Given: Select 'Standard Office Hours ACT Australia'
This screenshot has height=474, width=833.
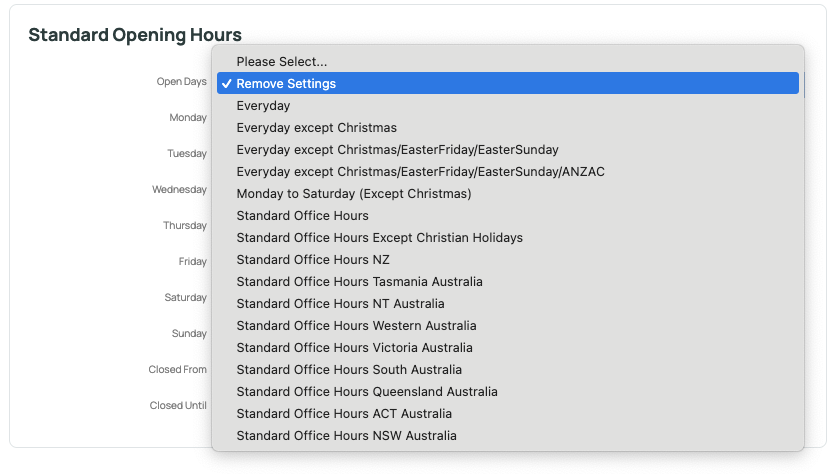Looking at the screenshot, I should click(x=508, y=413).
